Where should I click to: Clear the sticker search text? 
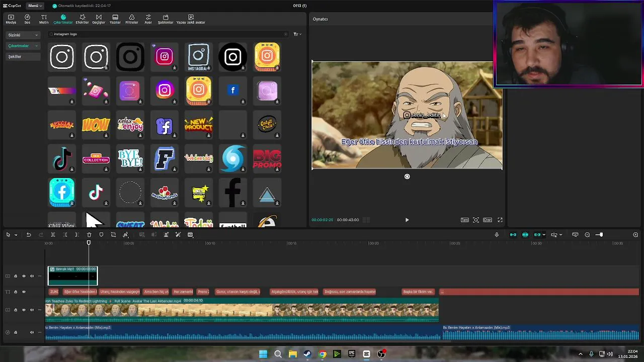[x=286, y=34]
